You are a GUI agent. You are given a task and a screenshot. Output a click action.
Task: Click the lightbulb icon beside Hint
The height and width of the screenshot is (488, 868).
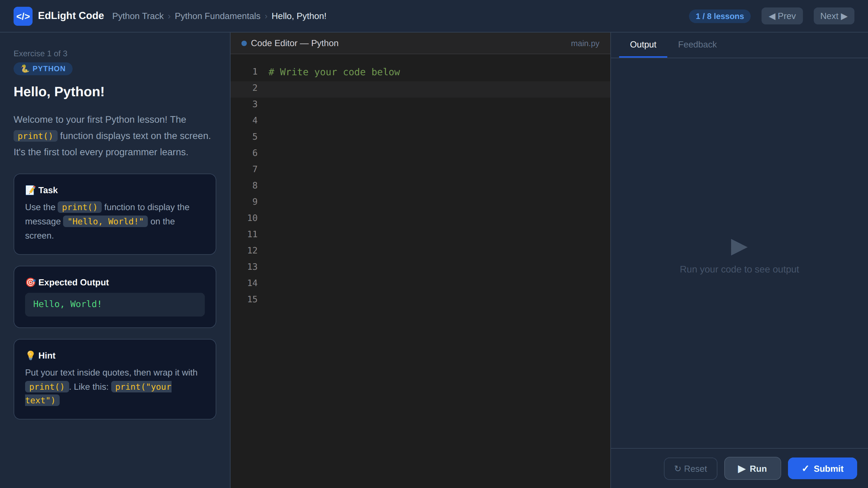pyautogui.click(x=31, y=355)
